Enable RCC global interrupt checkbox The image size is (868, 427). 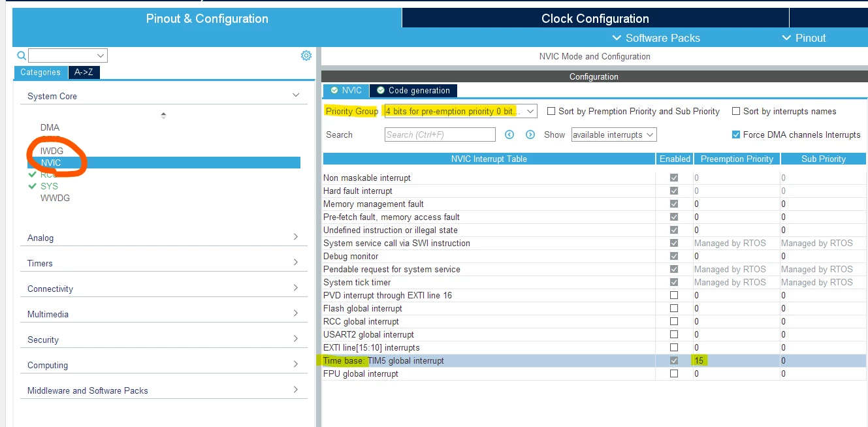(674, 321)
